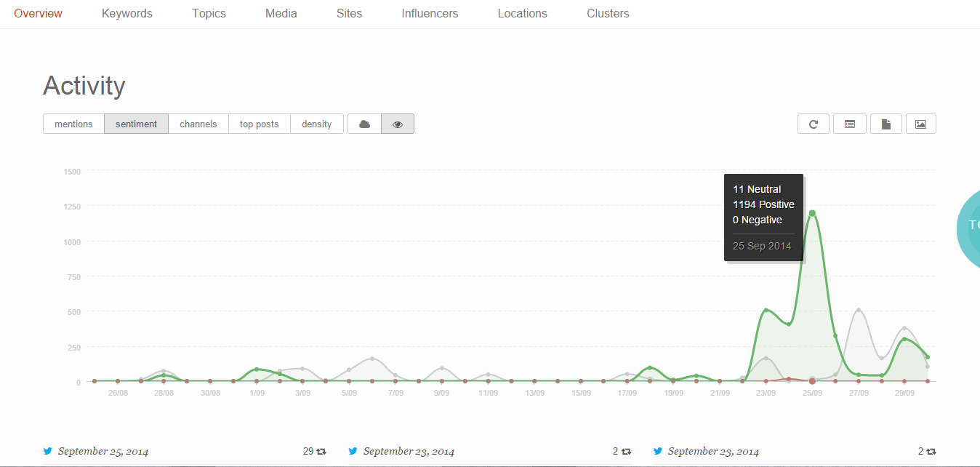Show the mentions activity view
This screenshot has height=467, width=980.
(73, 124)
